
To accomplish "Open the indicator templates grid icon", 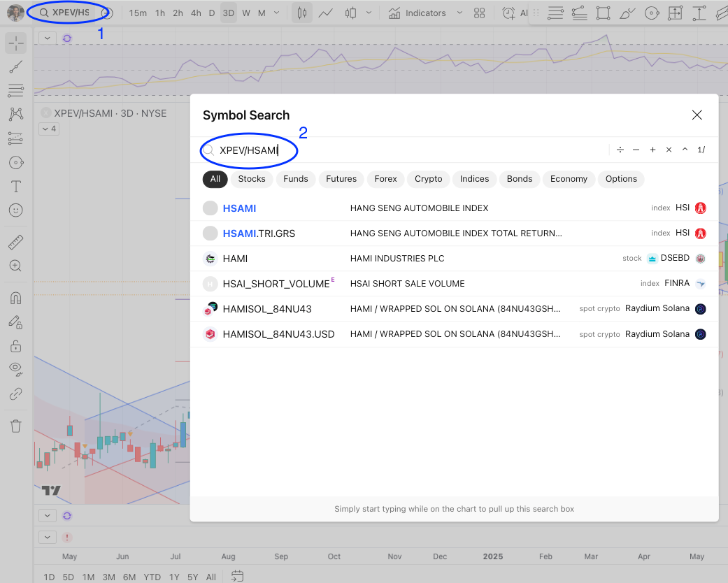I will 480,13.
